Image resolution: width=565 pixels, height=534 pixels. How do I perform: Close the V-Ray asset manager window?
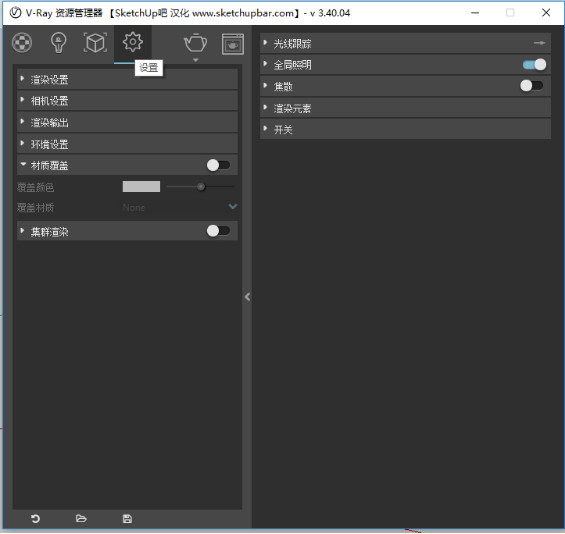(x=546, y=13)
